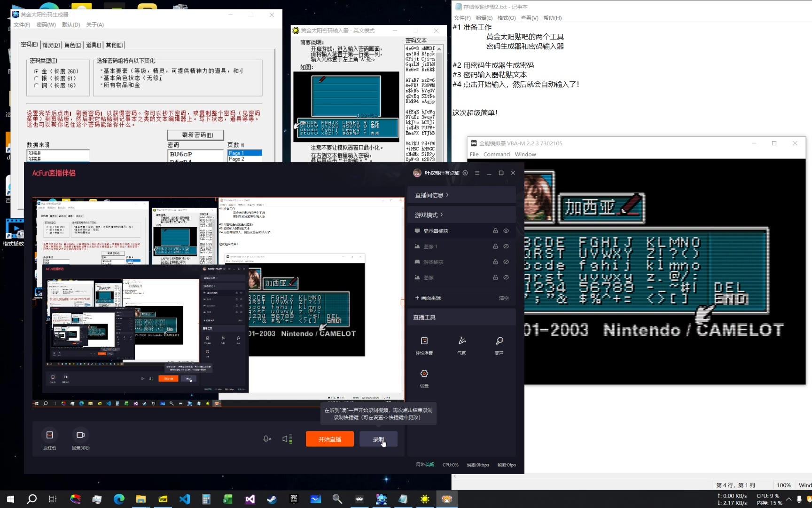Viewport: 812px width, 508px height.
Task: Open 评论浮窗 comment overlay tool
Action: pyautogui.click(x=424, y=341)
